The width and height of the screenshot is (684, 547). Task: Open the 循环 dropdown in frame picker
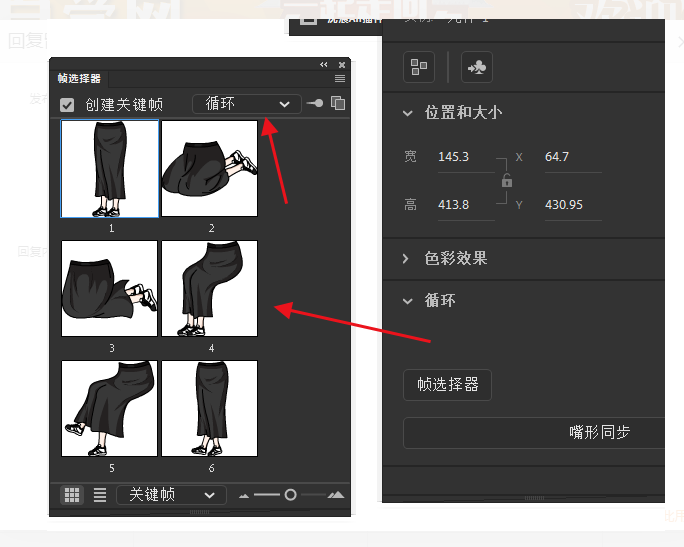pos(246,104)
